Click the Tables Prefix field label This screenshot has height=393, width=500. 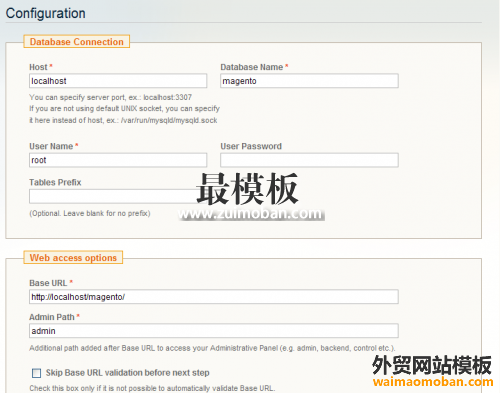pyautogui.click(x=55, y=182)
